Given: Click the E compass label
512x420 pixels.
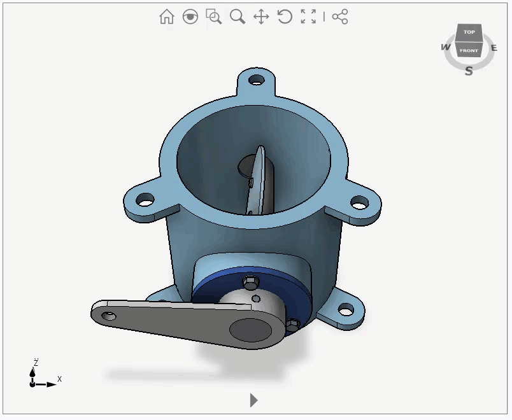Looking at the screenshot, I should [x=494, y=48].
